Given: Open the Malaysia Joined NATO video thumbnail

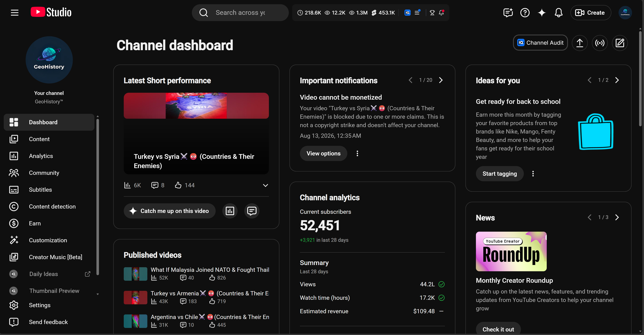Looking at the screenshot, I should click(136, 274).
